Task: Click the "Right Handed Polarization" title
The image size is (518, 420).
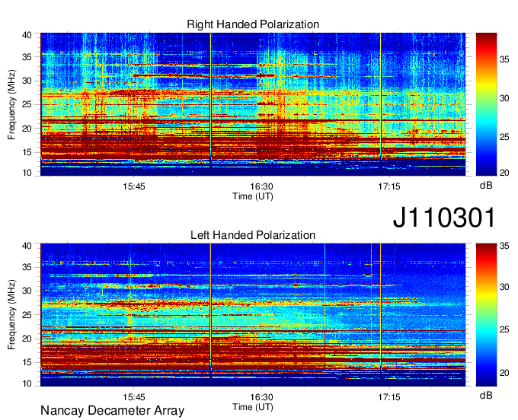Action: tap(253, 24)
